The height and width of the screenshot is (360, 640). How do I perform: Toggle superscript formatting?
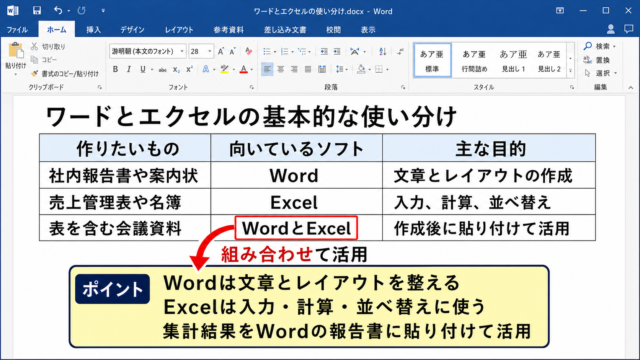(189, 69)
